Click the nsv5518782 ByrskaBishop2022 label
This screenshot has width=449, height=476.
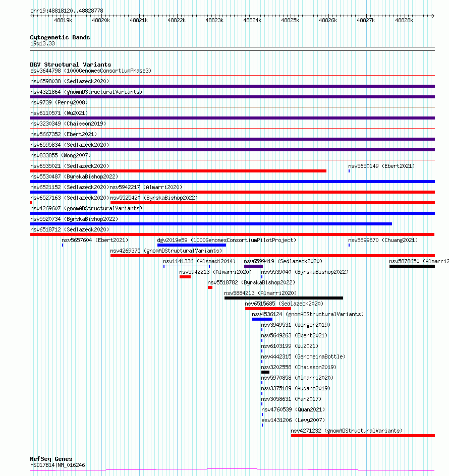click(x=251, y=282)
